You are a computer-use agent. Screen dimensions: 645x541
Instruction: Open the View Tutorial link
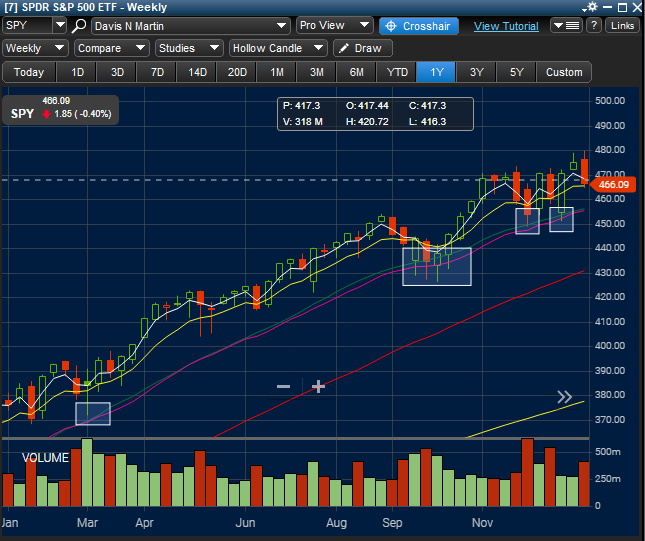[506, 26]
